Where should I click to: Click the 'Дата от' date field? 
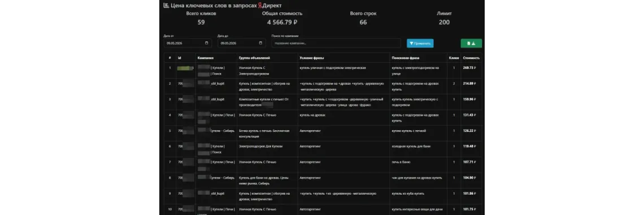click(x=188, y=43)
